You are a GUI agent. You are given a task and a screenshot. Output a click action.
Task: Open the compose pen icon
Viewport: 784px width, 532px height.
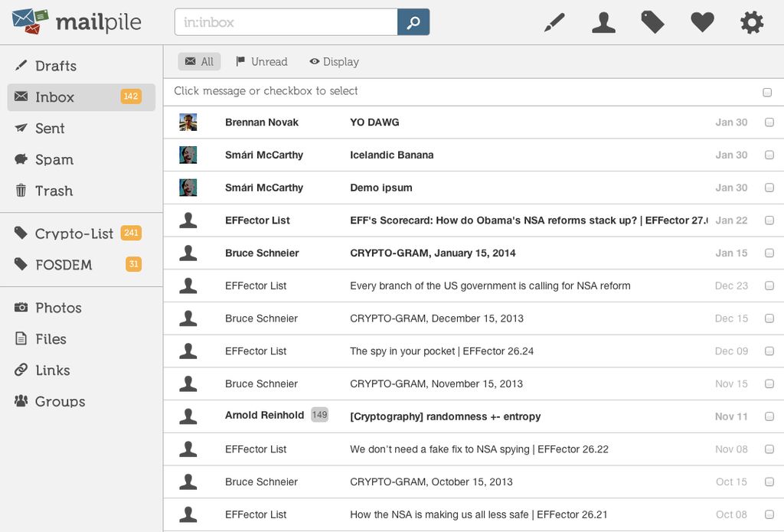coord(554,22)
